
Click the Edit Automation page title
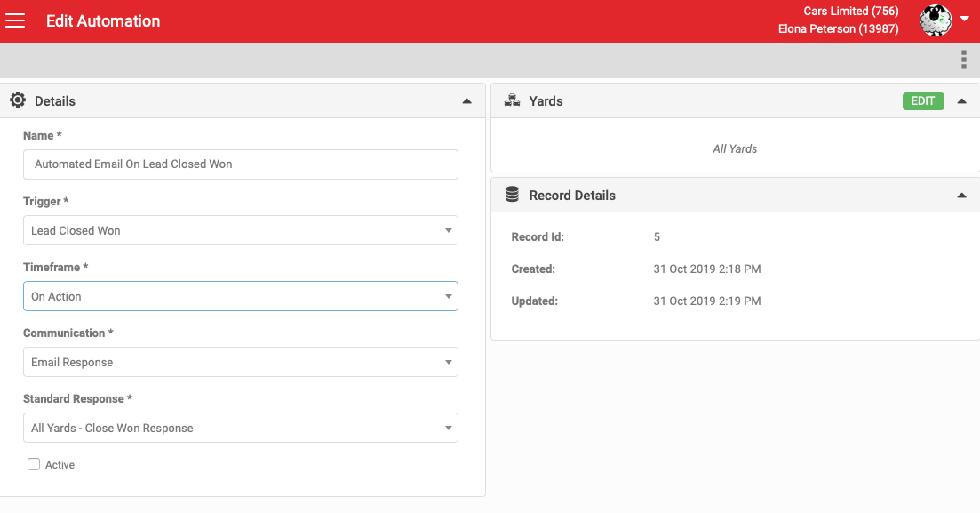[103, 20]
